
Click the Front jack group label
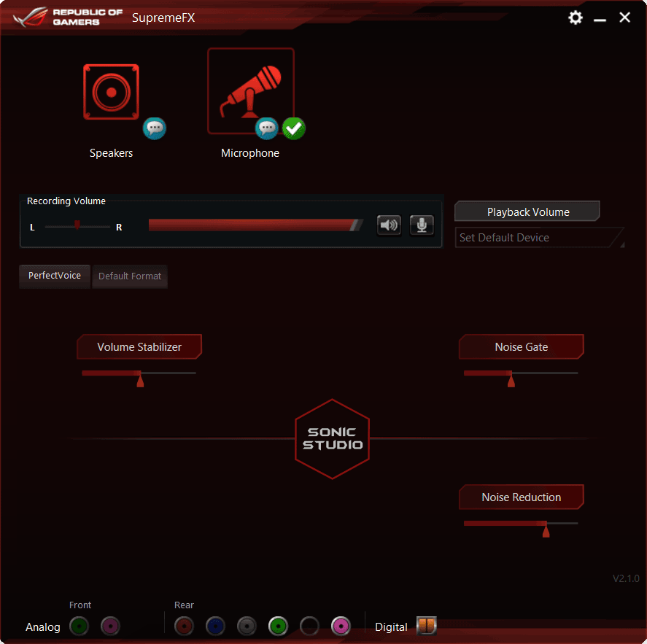click(x=80, y=605)
